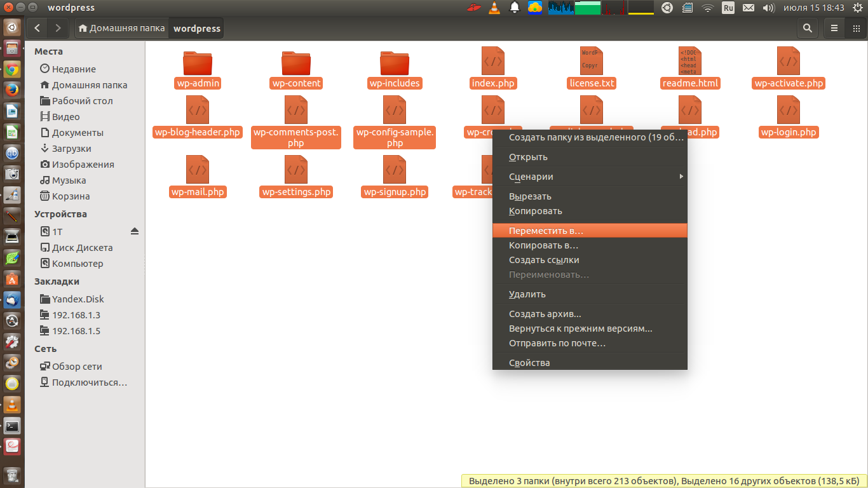Select the wp-settings.php file

[296, 177]
